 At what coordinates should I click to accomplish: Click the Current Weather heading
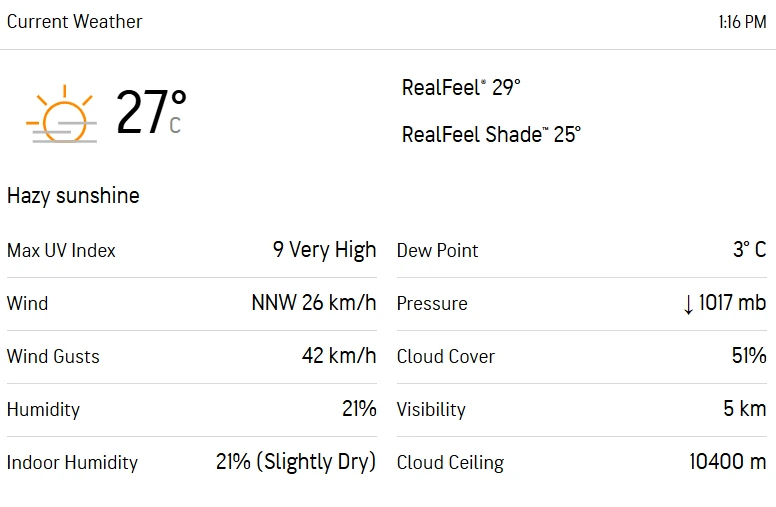click(x=74, y=22)
